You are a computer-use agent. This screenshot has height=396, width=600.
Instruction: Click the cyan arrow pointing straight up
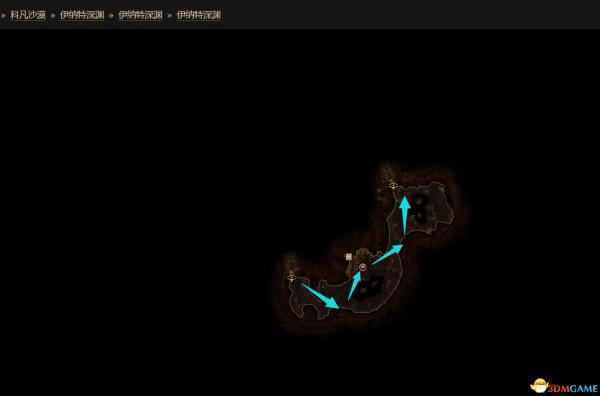[405, 215]
